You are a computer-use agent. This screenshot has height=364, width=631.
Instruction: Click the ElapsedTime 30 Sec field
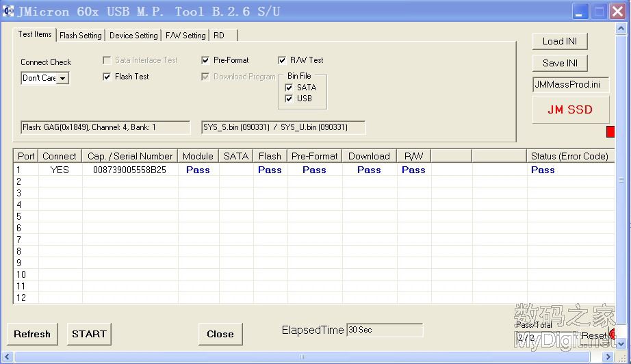tap(385, 330)
